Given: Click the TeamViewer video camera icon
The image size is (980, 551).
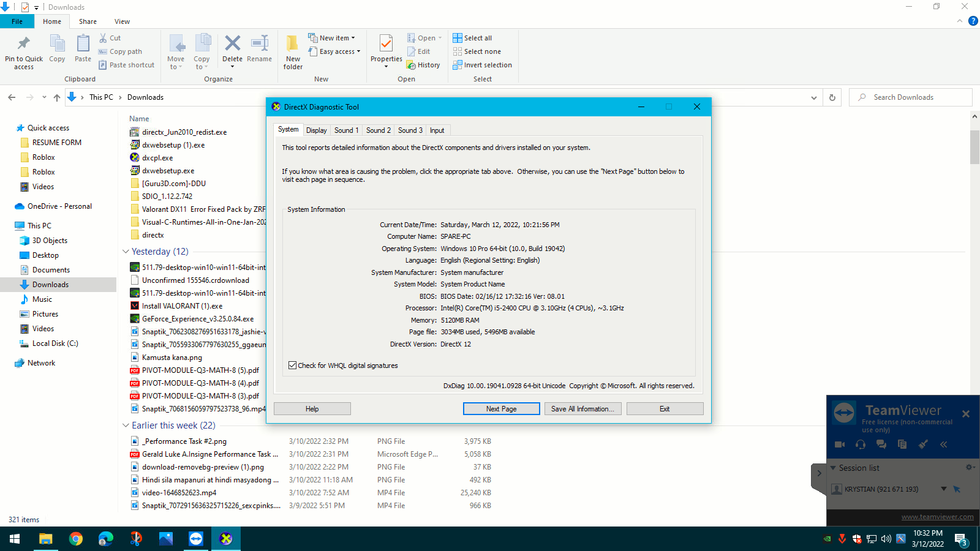Looking at the screenshot, I should pos(840,444).
